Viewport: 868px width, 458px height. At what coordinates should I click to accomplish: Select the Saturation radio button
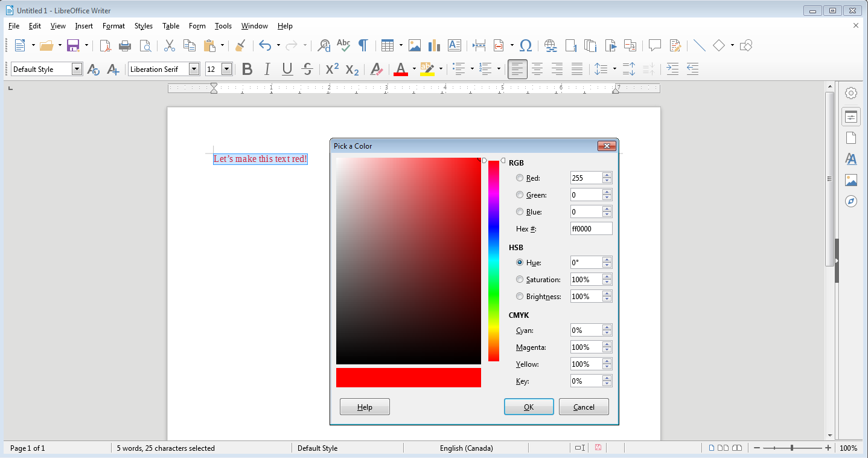click(x=520, y=280)
